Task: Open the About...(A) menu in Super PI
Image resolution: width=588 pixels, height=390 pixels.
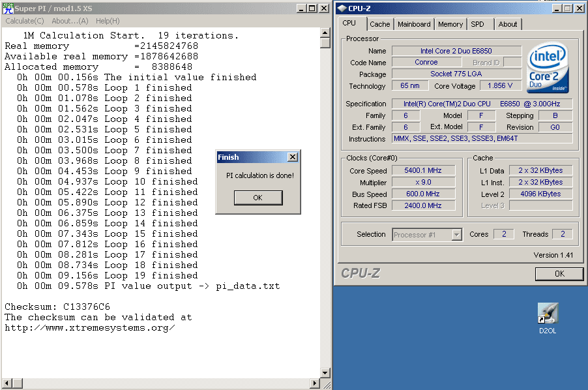Action: 70,21
